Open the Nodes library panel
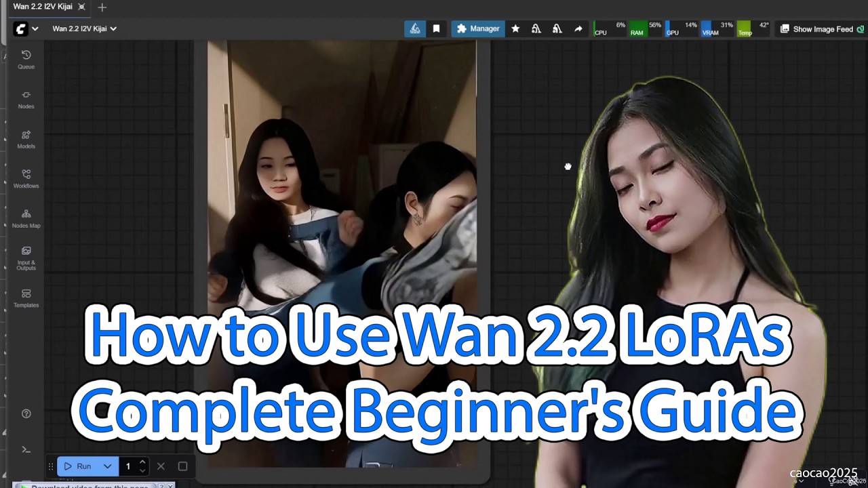 (x=26, y=100)
